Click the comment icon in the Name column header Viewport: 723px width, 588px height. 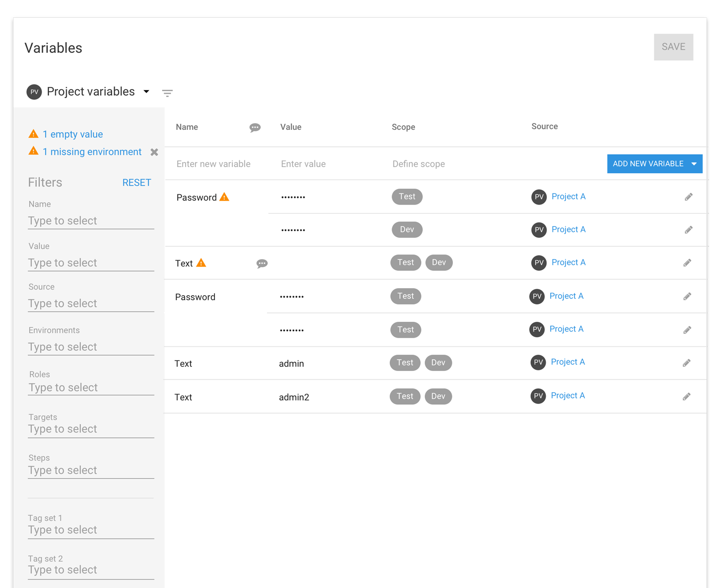pos(255,128)
